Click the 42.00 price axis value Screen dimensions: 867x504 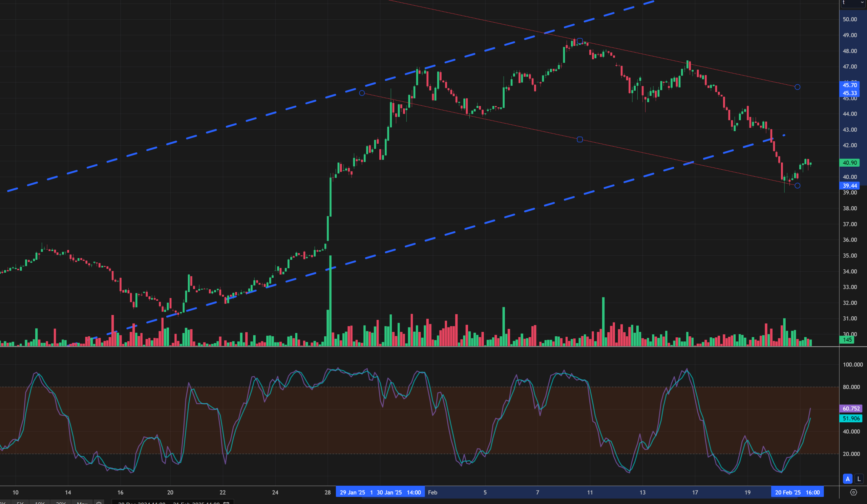click(x=849, y=145)
